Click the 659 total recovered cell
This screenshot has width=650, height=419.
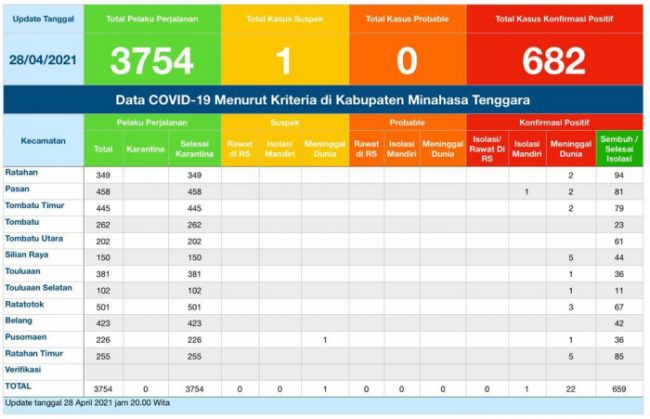pyautogui.click(x=618, y=388)
